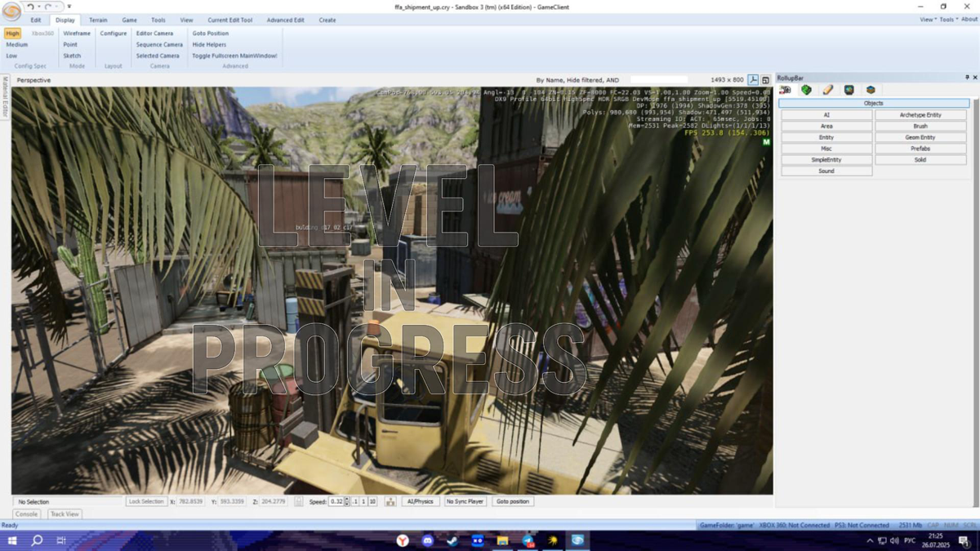Switch to the Create ribbon tab
Screen dimensions: 980x551
(327, 20)
